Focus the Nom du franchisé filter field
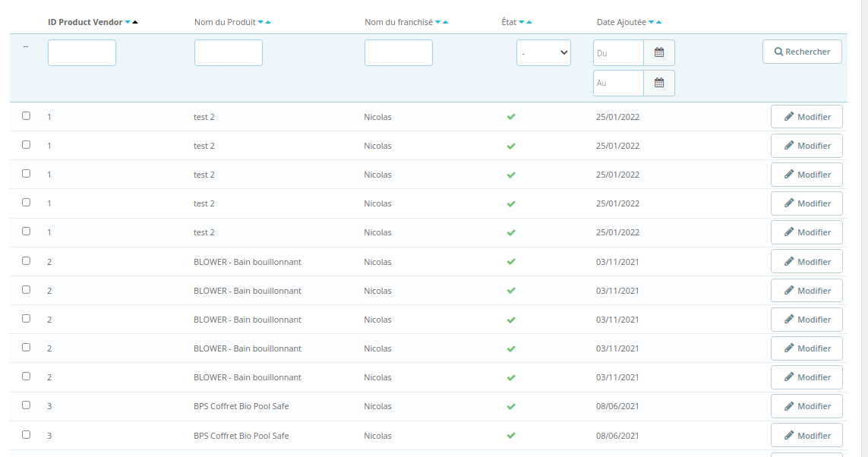The width and height of the screenshot is (868, 457). tap(399, 52)
